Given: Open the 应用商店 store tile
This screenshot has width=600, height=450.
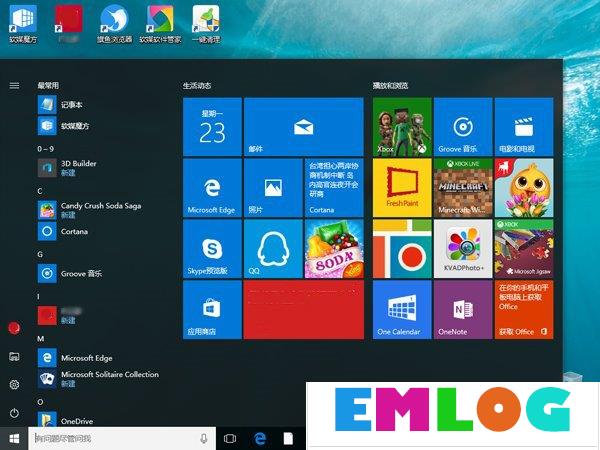Looking at the screenshot, I should [x=212, y=310].
